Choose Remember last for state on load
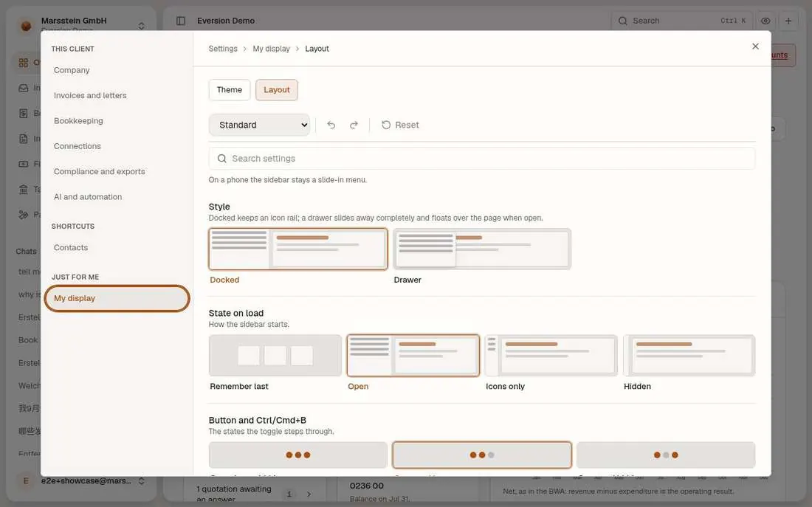812x507 pixels. tap(275, 355)
